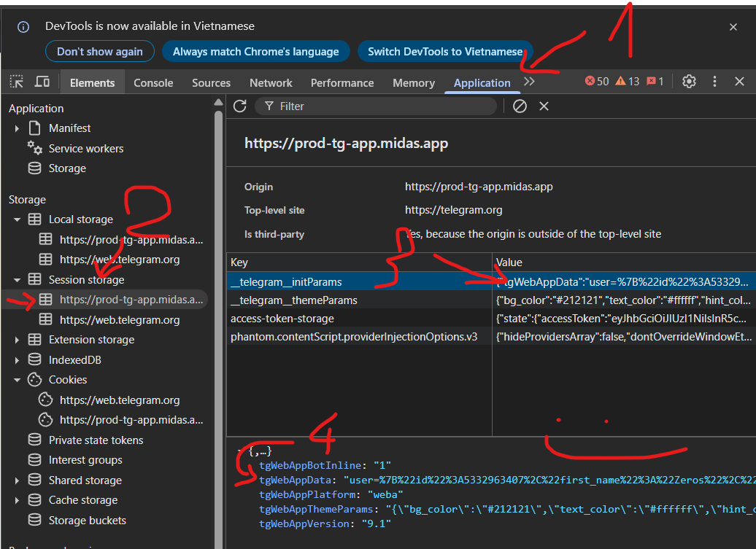
Task: Open the Storage overview item
Action: 67,168
